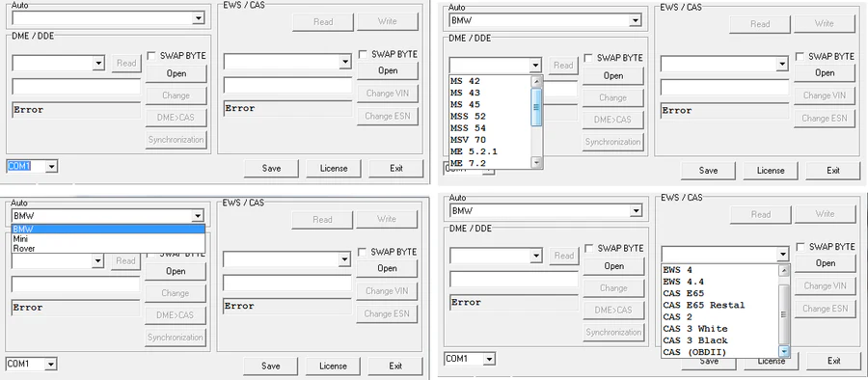Click EWS/CAS Open button in the blank-Auto panel
The width and height of the screenshot is (868, 380).
click(x=388, y=71)
